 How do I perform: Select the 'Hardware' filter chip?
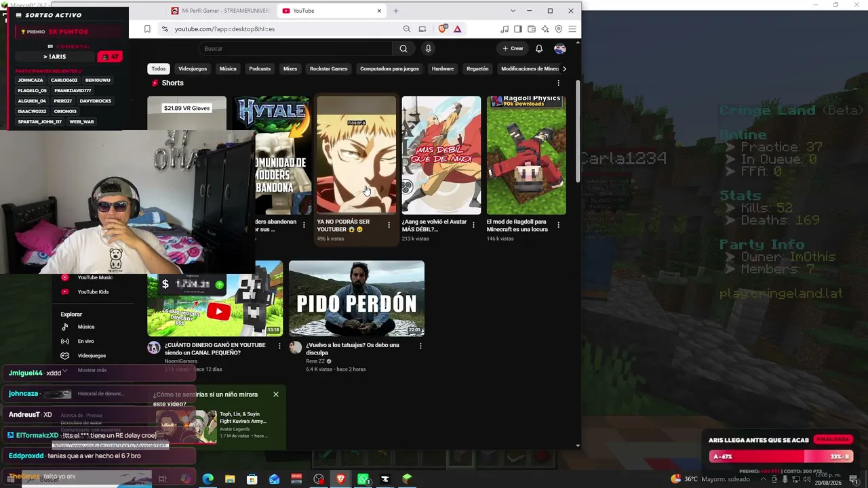tap(443, 68)
